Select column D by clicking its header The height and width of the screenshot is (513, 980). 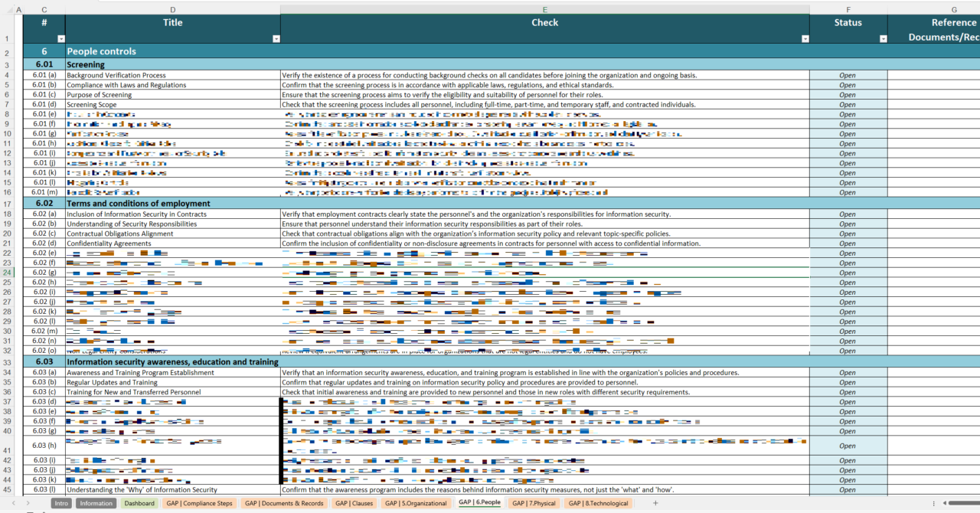pyautogui.click(x=172, y=9)
